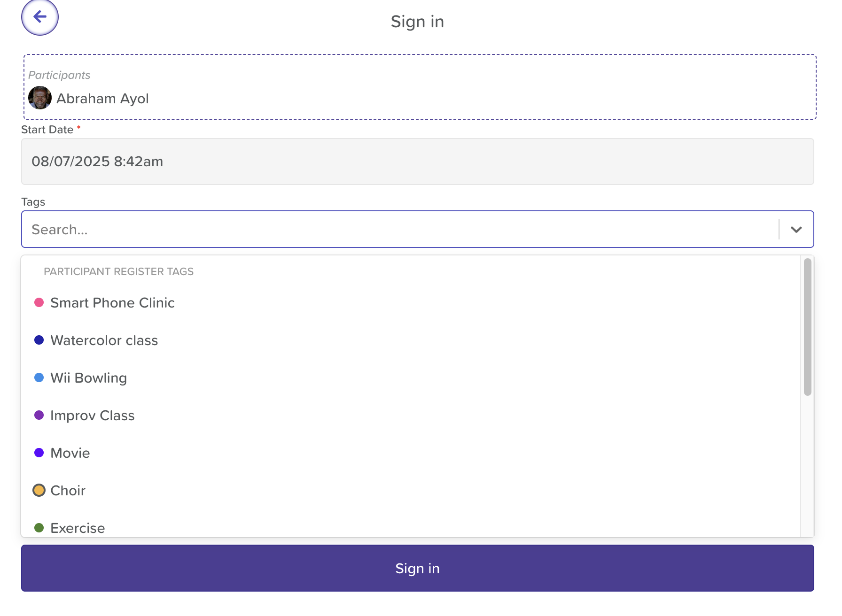Focus the Tags search field
842x616 pixels.
click(399, 229)
